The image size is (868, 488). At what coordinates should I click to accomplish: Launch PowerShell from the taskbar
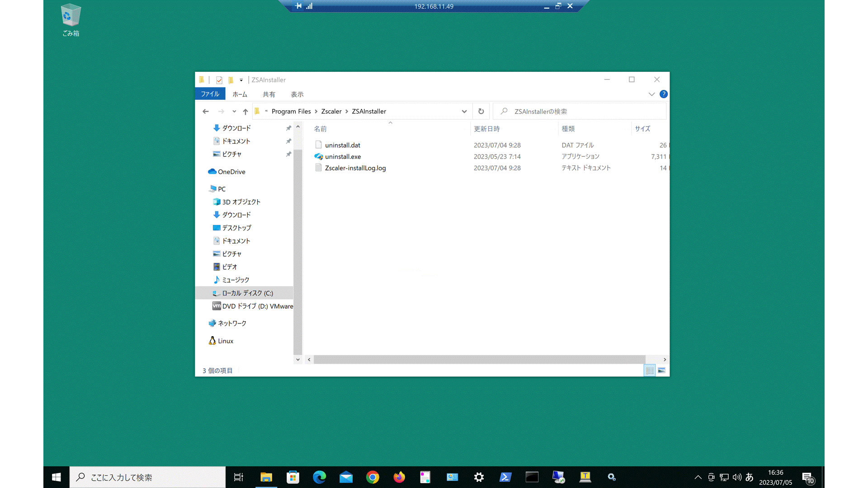tap(505, 477)
